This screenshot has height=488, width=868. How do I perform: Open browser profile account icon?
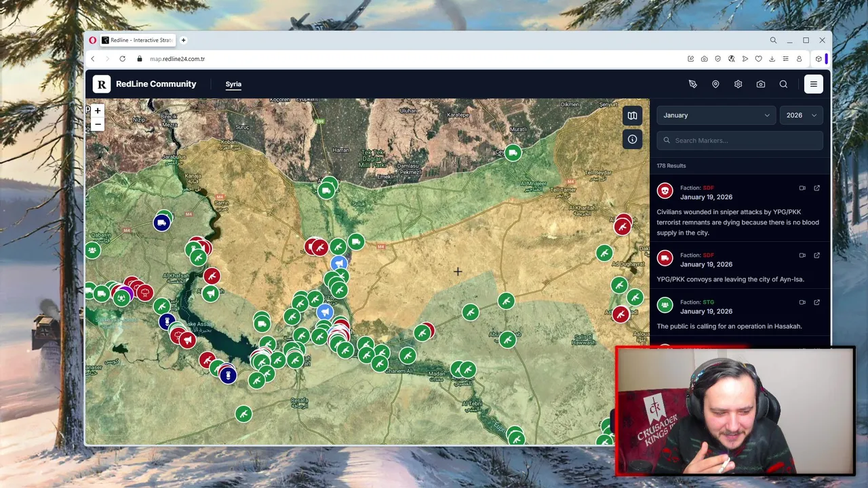coord(799,59)
